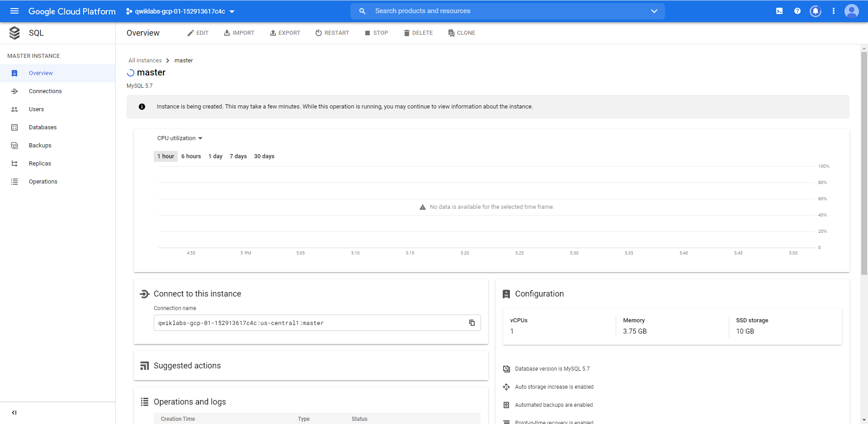Open the Help question mark icon
Image resolution: width=868 pixels, height=424 pixels.
click(797, 11)
